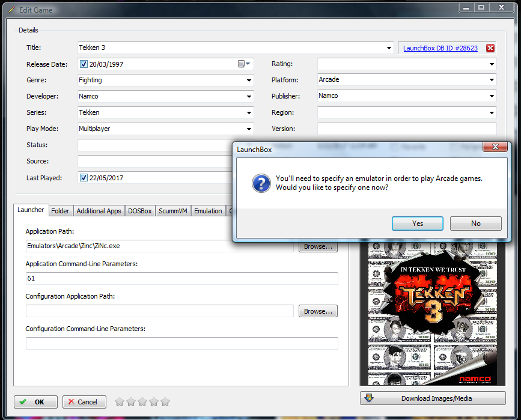Click the fifth rating star
Screen dimensions: 521x420
[x=165, y=402]
